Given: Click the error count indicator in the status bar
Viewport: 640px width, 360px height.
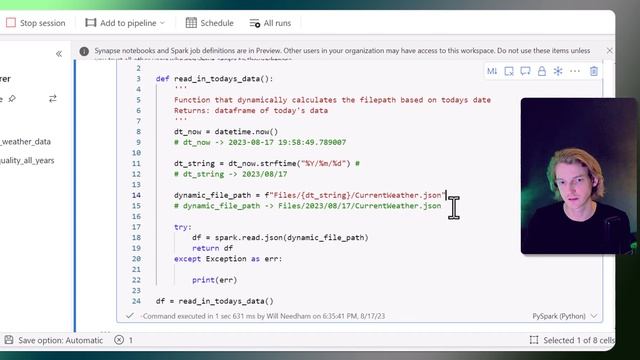Looking at the screenshot, I should pos(124,340).
